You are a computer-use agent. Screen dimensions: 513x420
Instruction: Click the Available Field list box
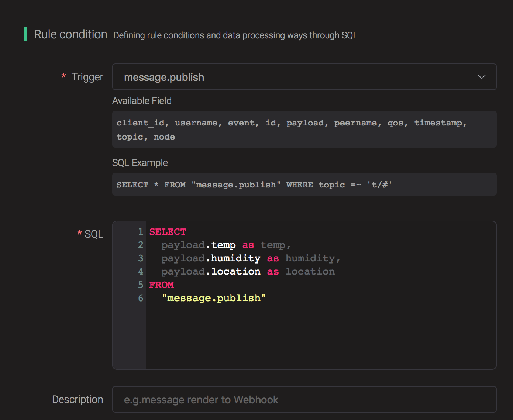[x=304, y=129]
